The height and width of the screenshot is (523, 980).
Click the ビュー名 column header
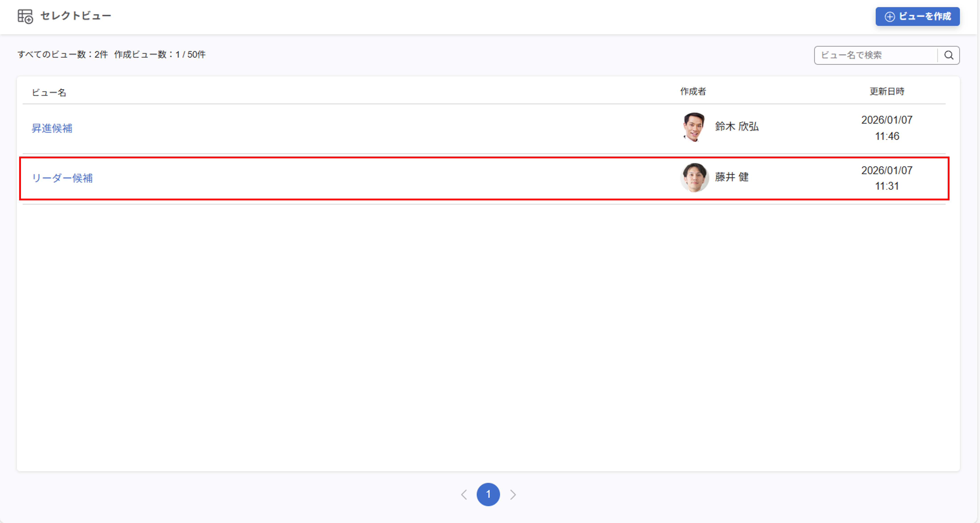point(49,92)
